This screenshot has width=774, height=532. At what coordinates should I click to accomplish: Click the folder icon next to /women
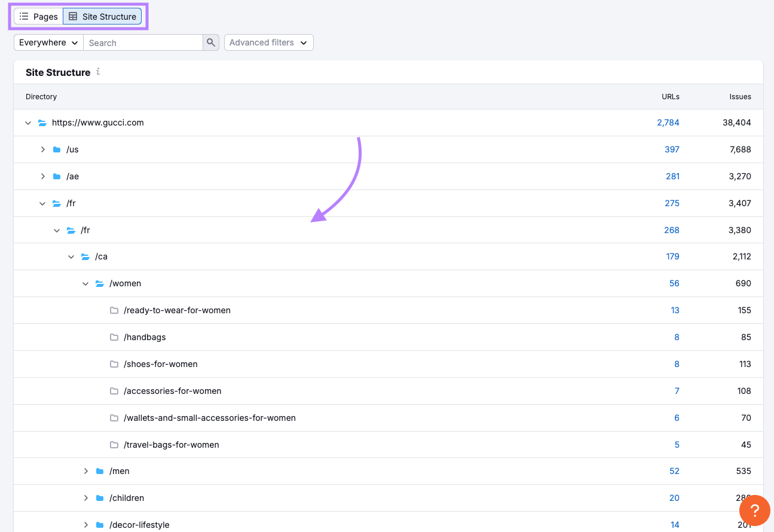click(x=99, y=283)
